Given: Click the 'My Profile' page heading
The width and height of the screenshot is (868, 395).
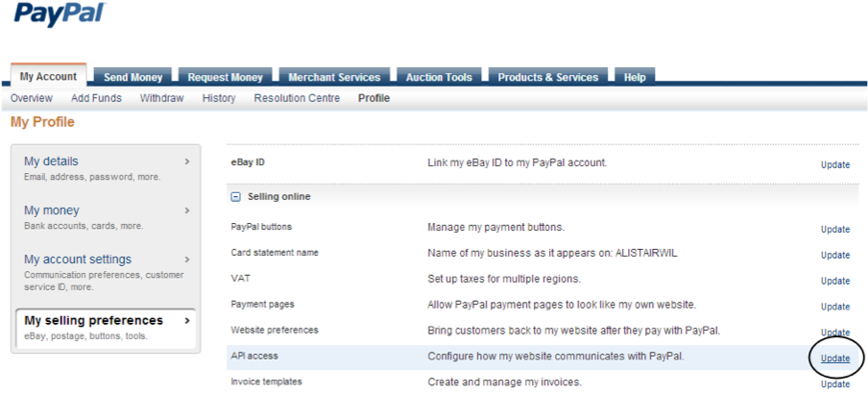Looking at the screenshot, I should pyautogui.click(x=42, y=122).
